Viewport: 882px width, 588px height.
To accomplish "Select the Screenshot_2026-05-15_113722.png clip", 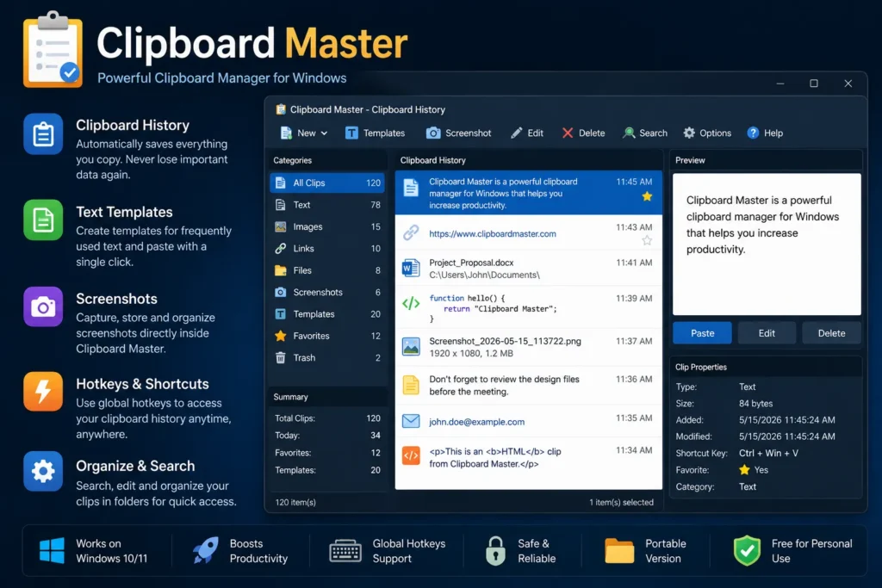I will point(528,348).
